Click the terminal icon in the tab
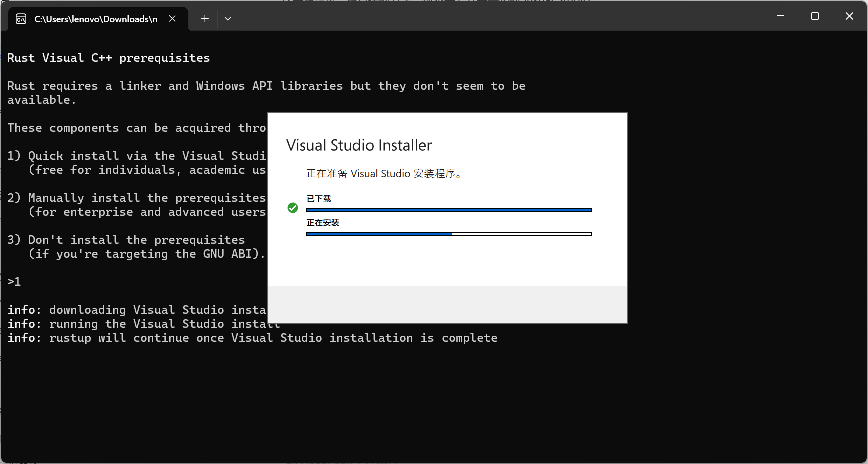Image resolution: width=868 pixels, height=464 pixels. click(x=21, y=19)
